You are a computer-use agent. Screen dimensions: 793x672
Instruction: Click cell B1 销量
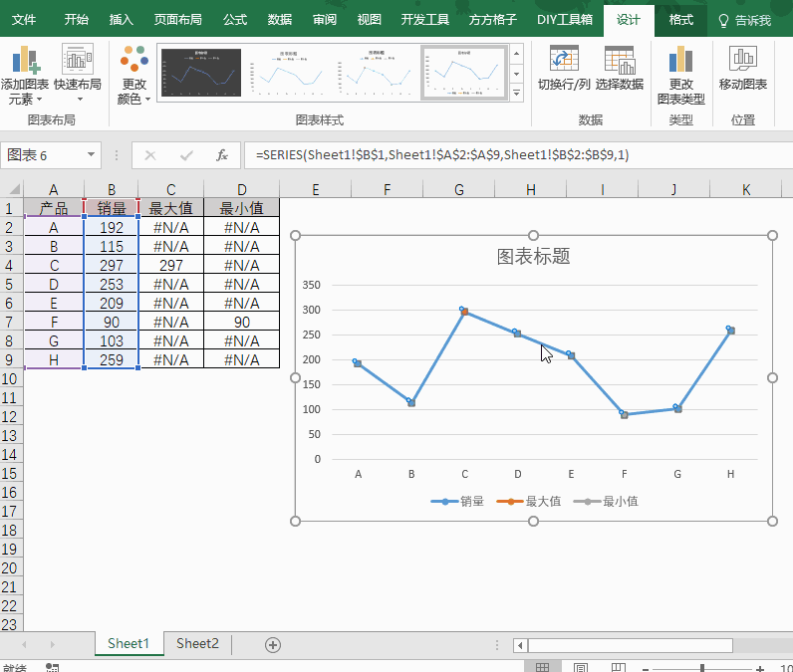112,208
